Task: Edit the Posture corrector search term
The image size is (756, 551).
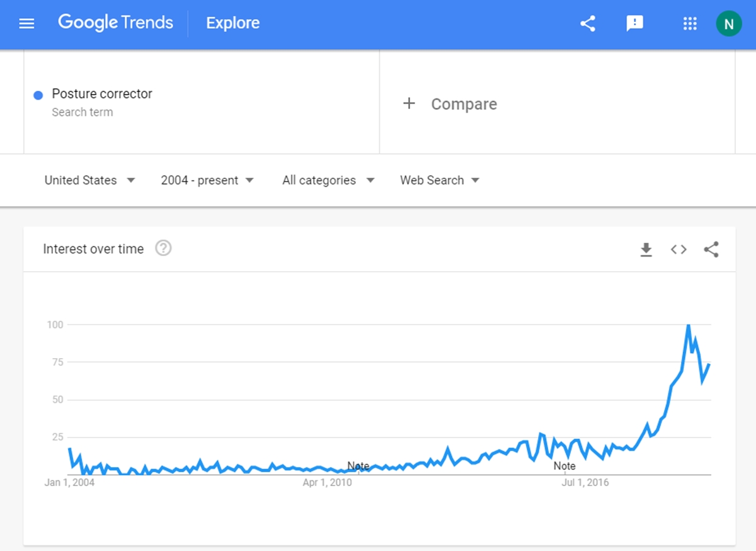Action: coord(102,94)
